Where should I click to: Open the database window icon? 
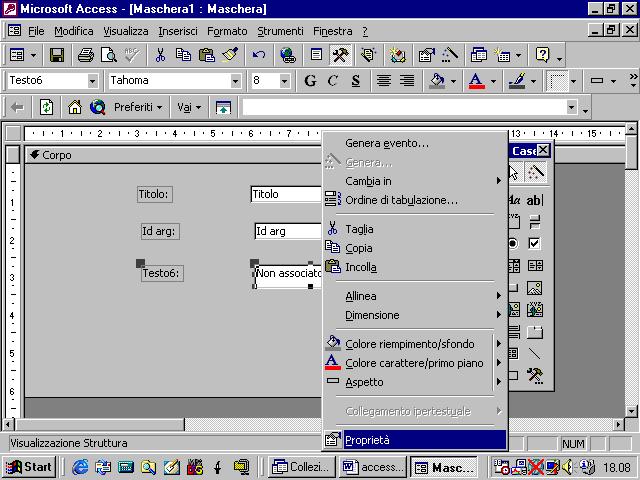(478, 55)
